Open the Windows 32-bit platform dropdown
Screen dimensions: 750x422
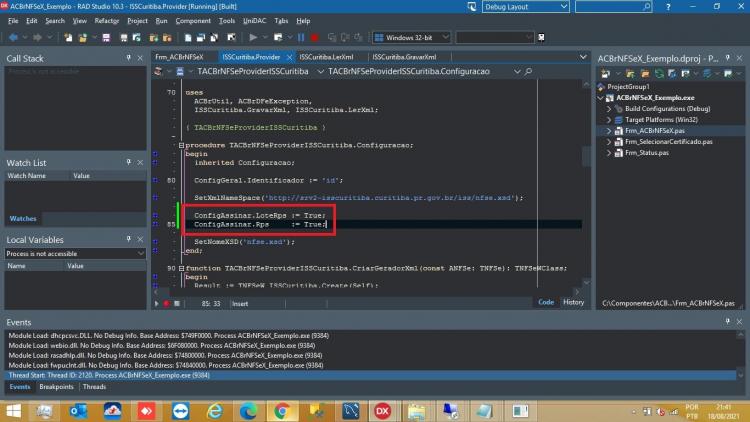click(411, 37)
